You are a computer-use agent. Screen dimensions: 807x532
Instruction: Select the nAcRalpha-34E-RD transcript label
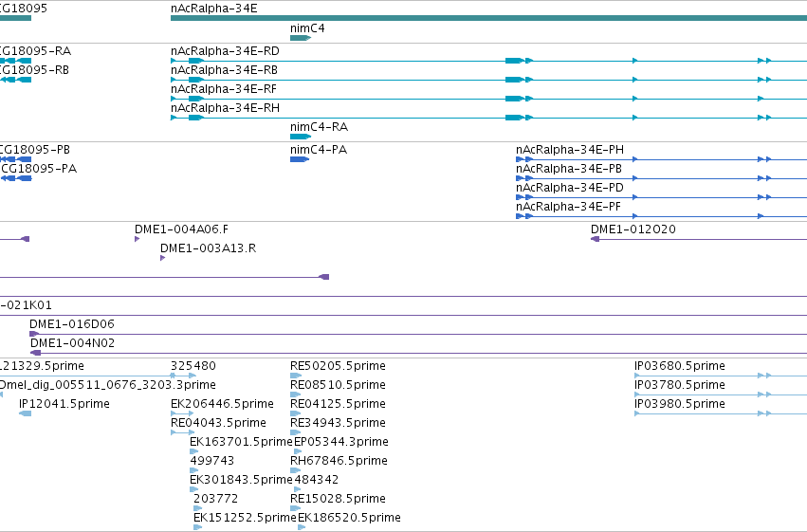225,51
